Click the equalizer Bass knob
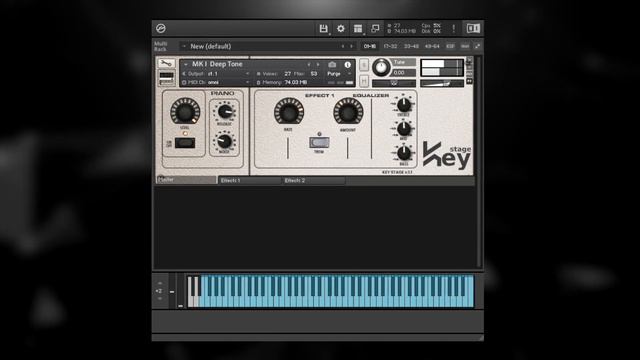 pos(404,153)
